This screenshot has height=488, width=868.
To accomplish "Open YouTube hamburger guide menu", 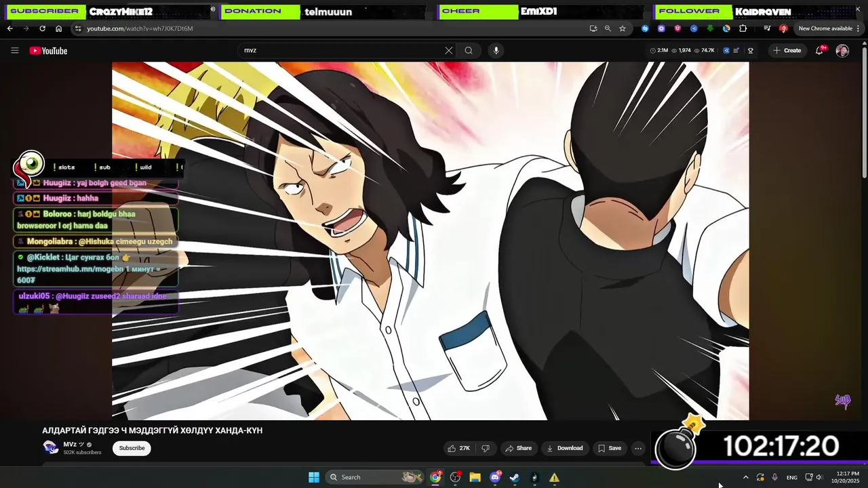I will pos(14,50).
